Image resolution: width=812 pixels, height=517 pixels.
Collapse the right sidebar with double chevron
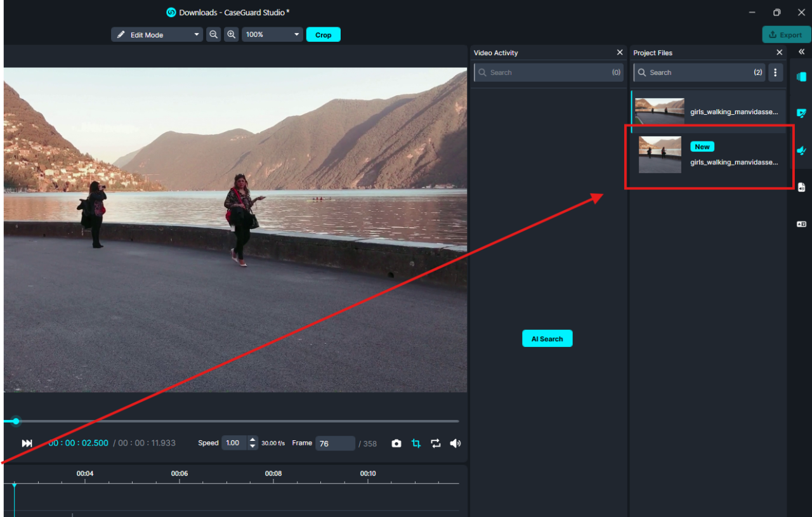801,52
